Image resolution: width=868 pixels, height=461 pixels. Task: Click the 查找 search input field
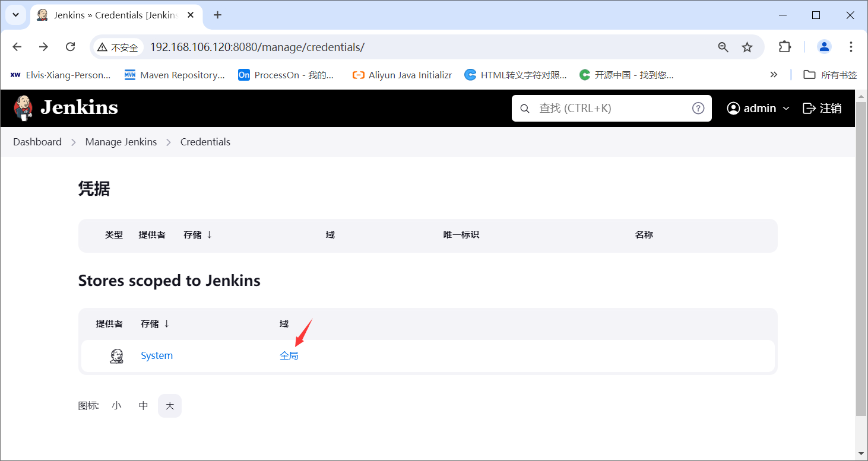coord(612,108)
